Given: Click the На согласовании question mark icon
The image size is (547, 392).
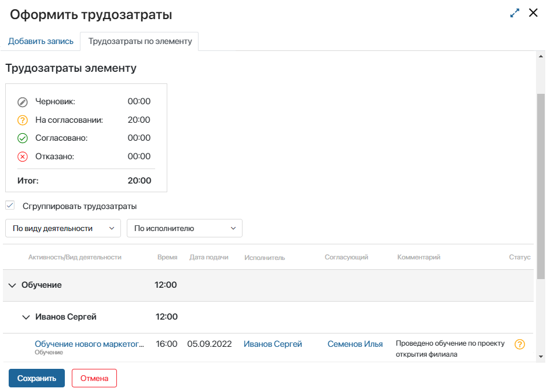Looking at the screenshot, I should click(23, 120).
